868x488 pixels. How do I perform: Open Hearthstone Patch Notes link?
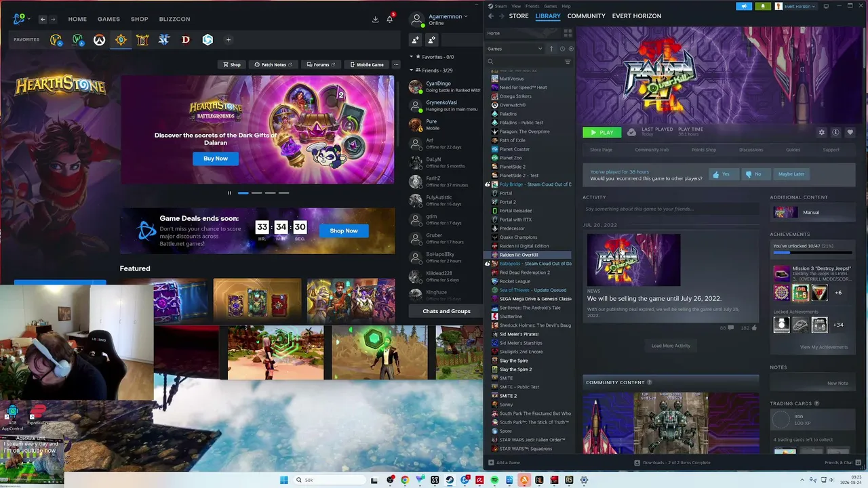pyautogui.click(x=273, y=64)
